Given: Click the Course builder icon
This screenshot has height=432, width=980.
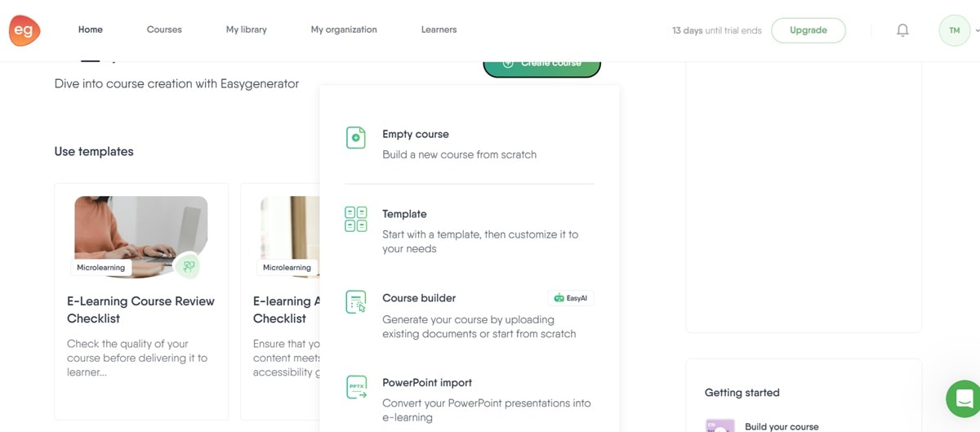Looking at the screenshot, I should coord(356,302).
